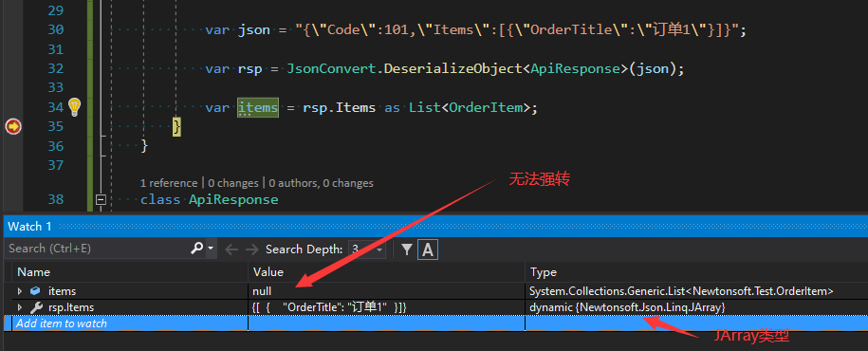Click the OrderTitle JSON value cell of rsp.Items
The height and width of the screenshot is (351, 868).
coord(329,307)
